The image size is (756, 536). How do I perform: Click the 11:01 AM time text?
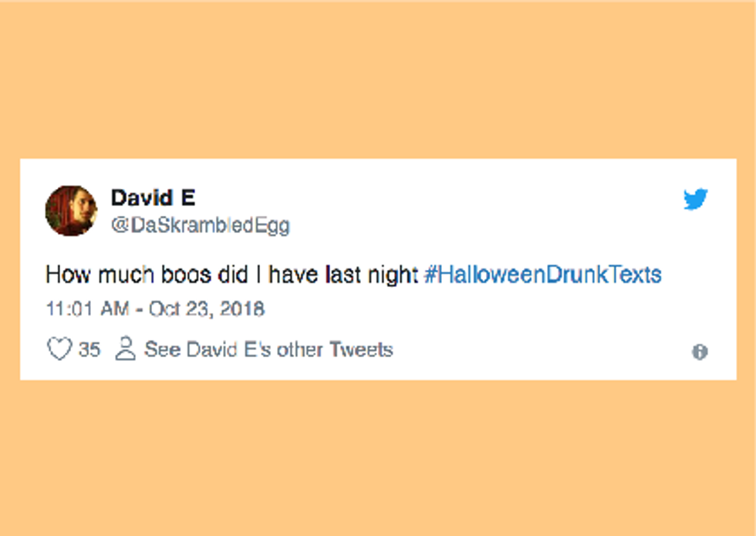point(84,309)
